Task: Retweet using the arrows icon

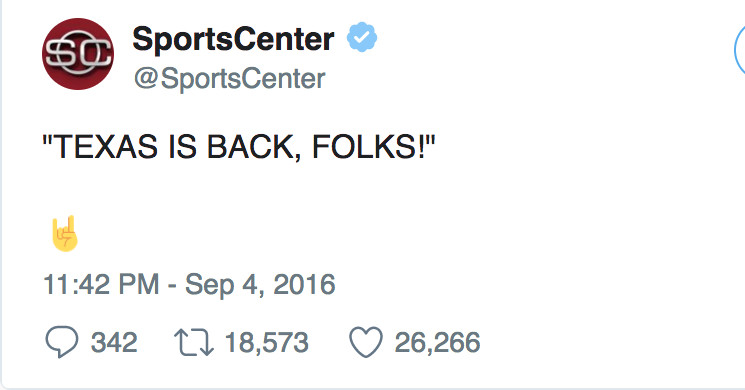Action: coord(193,342)
